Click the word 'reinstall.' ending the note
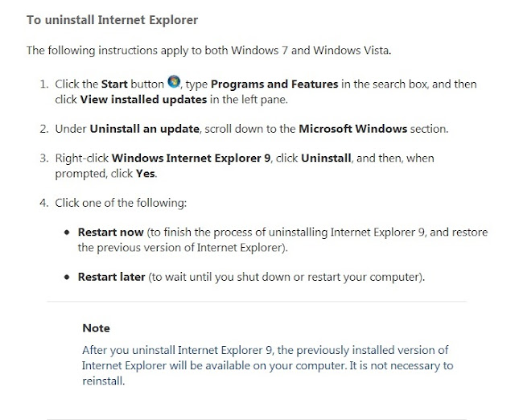This screenshot has height=420, width=515. [104, 381]
